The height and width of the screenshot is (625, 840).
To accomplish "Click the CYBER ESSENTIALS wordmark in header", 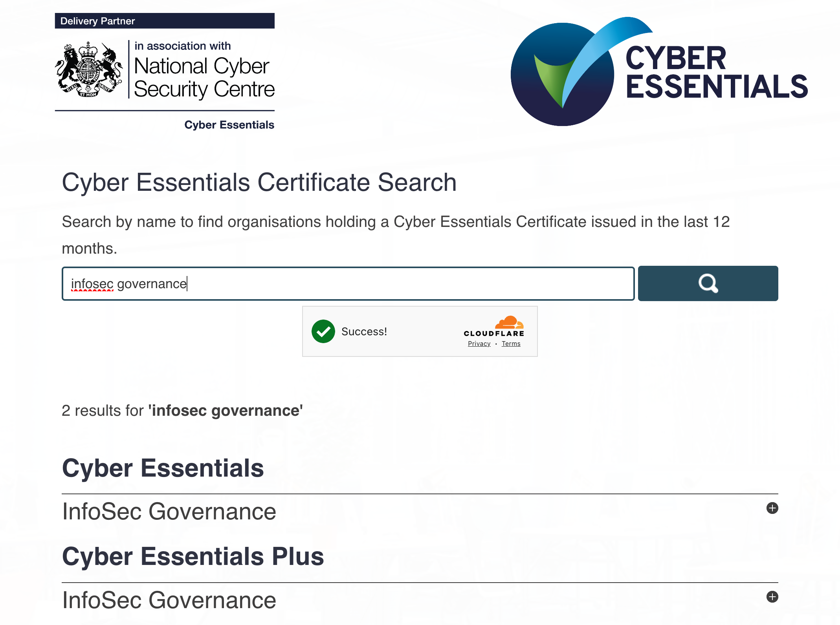I will [716, 73].
